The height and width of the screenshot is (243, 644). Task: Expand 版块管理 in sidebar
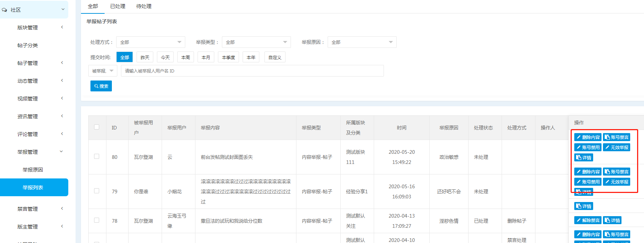tap(34, 28)
